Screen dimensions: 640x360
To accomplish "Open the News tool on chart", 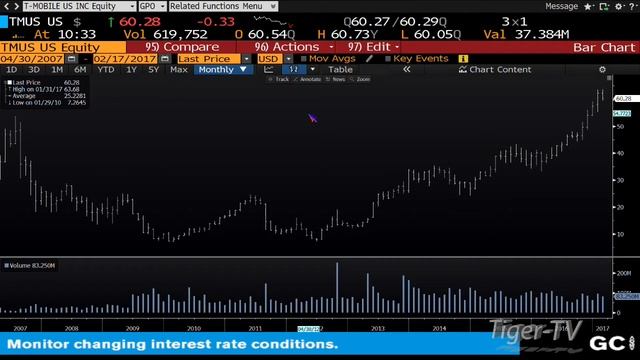I will [336, 79].
